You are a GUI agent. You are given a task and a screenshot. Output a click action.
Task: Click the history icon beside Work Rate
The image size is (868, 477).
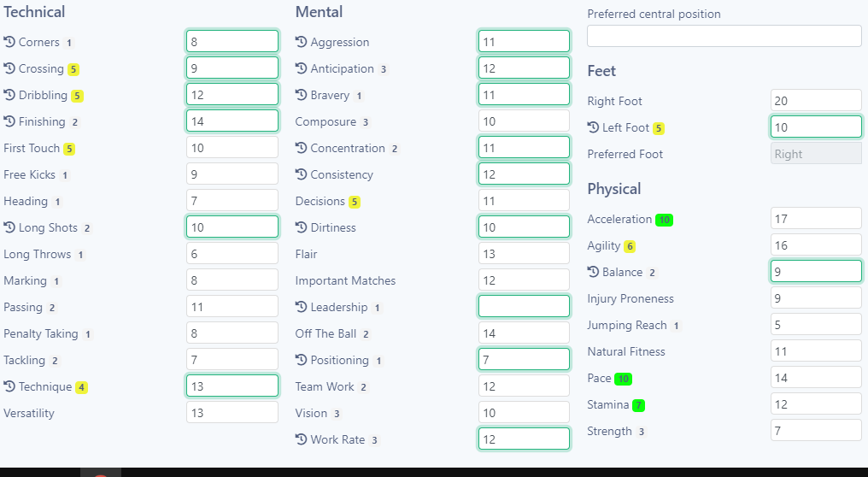pos(301,439)
